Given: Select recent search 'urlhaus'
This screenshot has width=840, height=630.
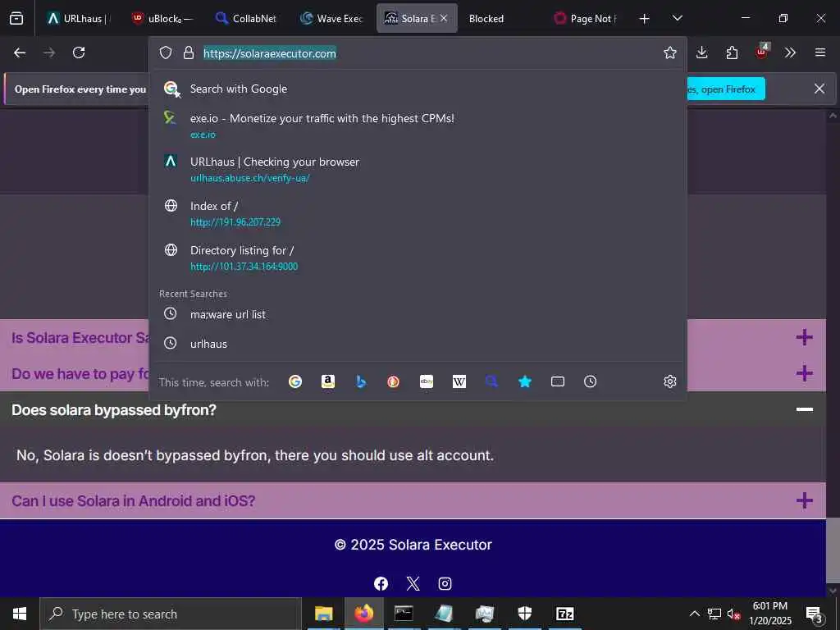Looking at the screenshot, I should tap(418, 344).
